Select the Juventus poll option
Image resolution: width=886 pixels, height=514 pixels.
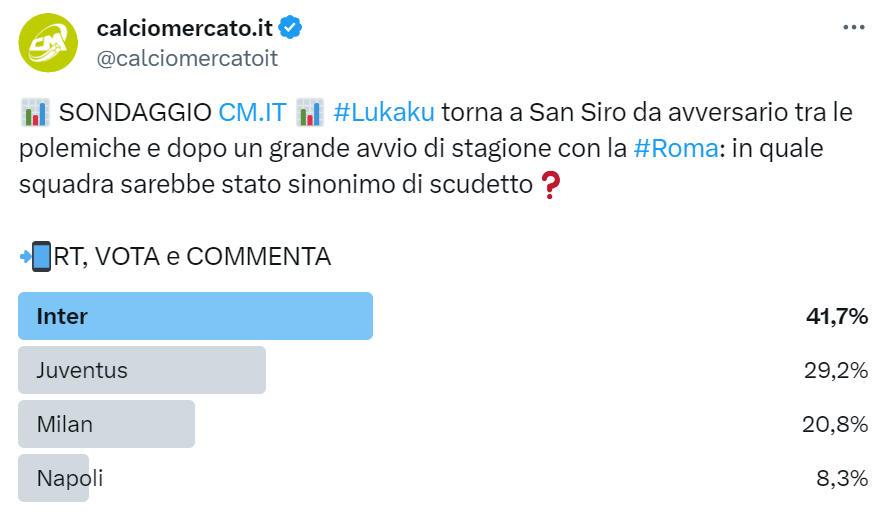coord(142,370)
